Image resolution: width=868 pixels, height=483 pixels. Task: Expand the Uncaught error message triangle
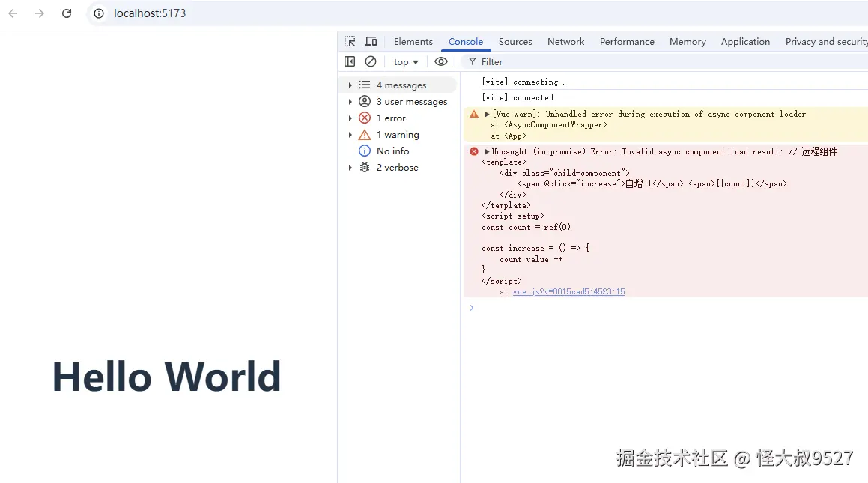tap(487, 151)
